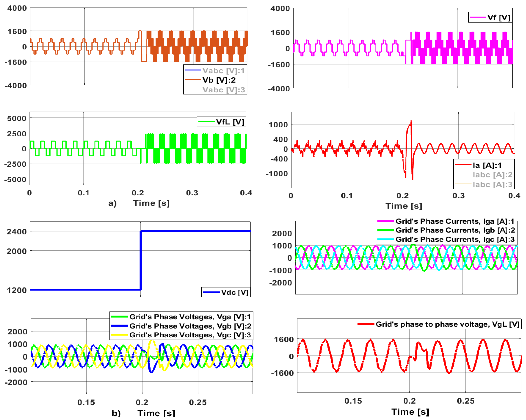Click the VgL [V] phase-to-phase voltage legend
Screen dimensions: 526x420
[438, 324]
